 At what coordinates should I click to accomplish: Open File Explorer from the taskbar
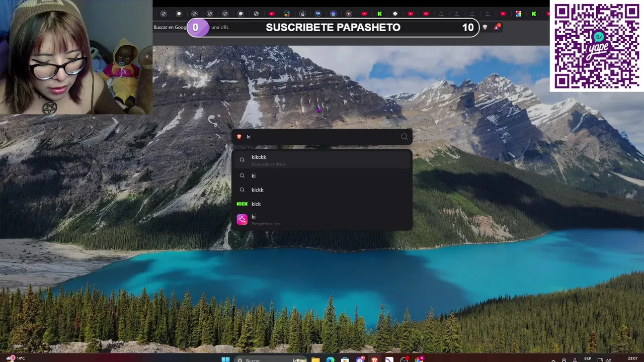tap(315, 359)
